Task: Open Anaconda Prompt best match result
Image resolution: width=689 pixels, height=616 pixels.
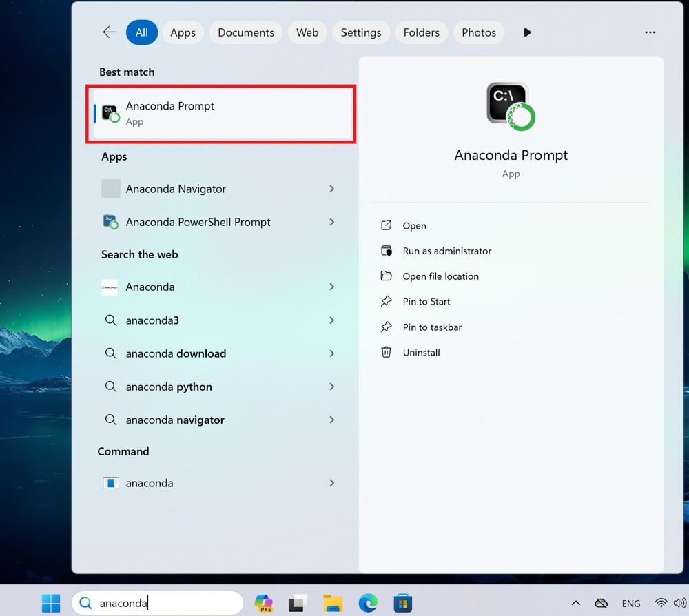Action: point(221,114)
